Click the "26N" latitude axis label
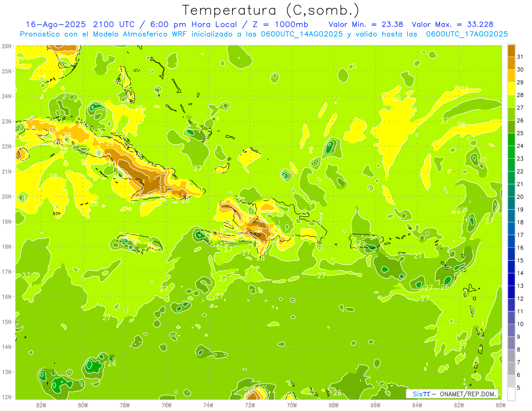This screenshot has height=411, width=532. click(7, 46)
